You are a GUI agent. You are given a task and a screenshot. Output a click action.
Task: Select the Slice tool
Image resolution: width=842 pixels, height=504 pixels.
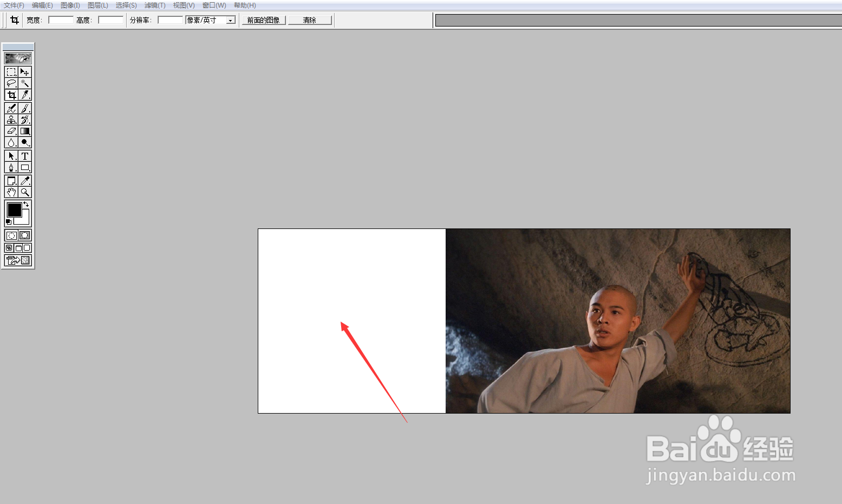tap(25, 95)
